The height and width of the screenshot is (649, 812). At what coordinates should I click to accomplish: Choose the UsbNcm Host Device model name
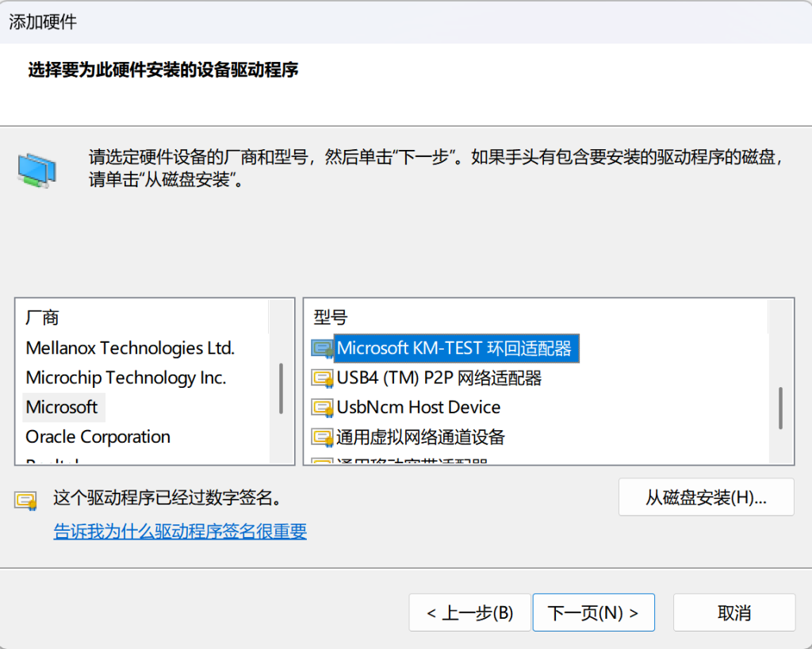(419, 408)
